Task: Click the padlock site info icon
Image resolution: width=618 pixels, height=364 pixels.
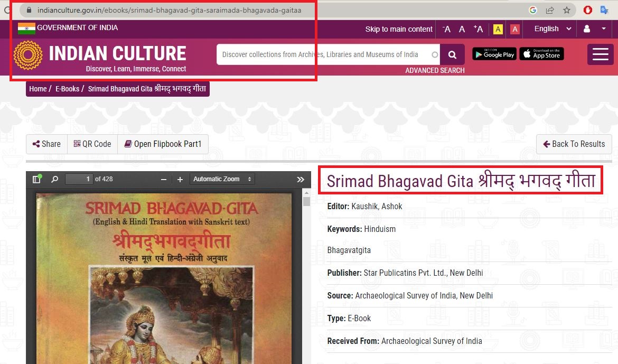Action: (x=29, y=10)
